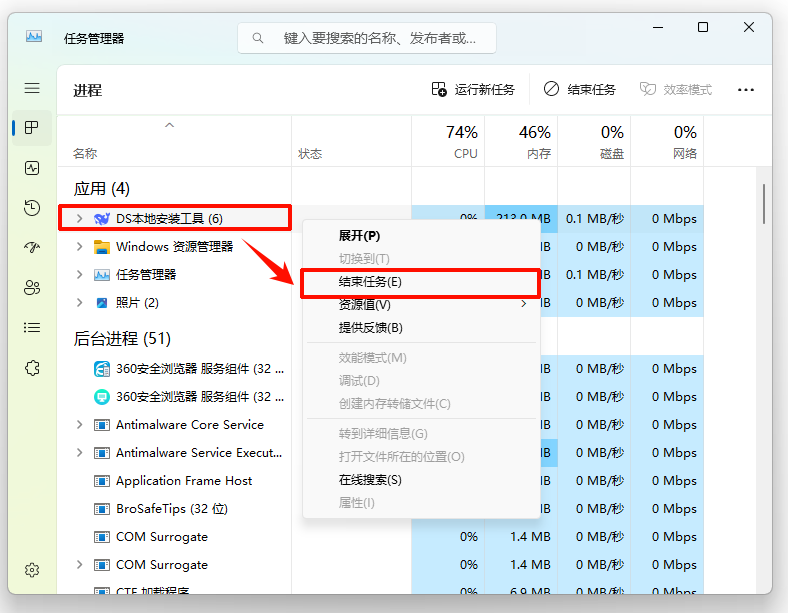788x613 pixels.
Task: Open the hamburger navigation menu
Action: 32,89
